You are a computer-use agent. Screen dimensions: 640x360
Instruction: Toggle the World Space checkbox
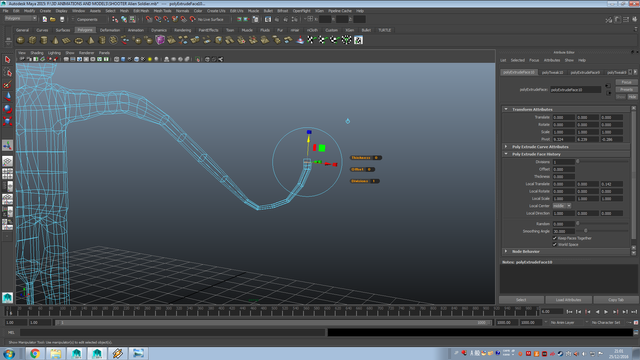coord(555,244)
